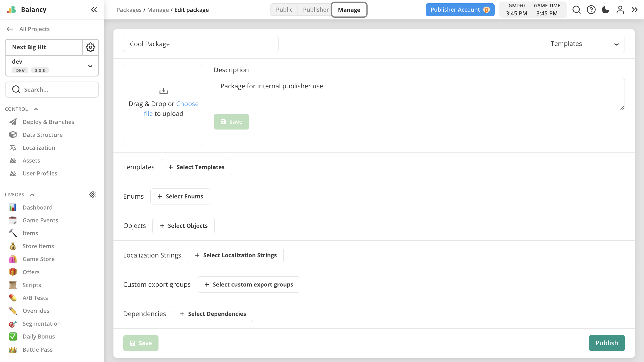
Task: Open the Templates dropdown at top right
Action: [x=584, y=44]
